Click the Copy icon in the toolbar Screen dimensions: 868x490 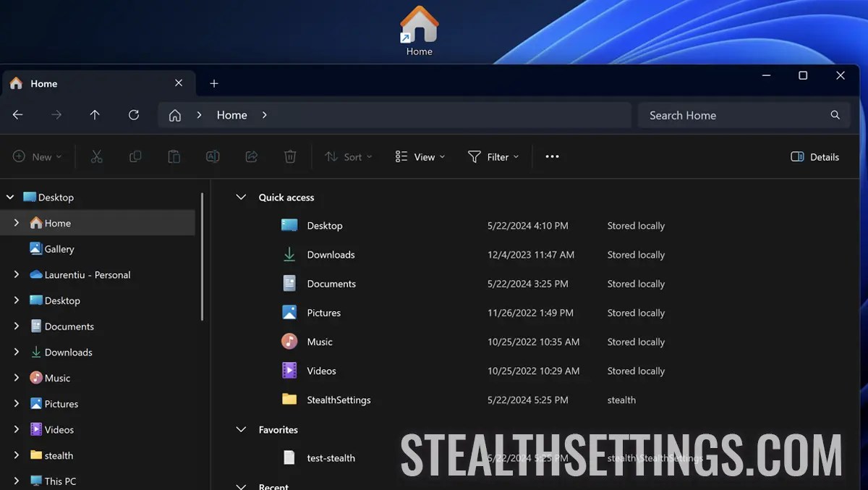(135, 156)
